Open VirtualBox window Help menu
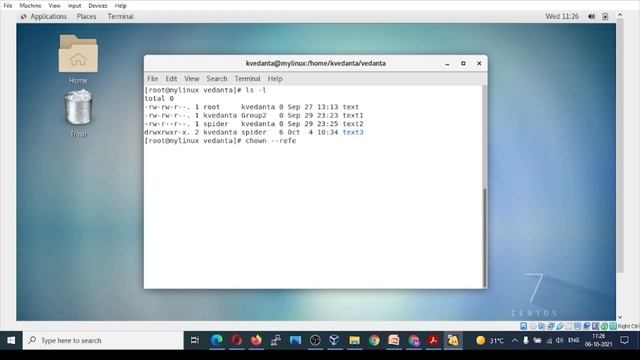 [x=120, y=6]
